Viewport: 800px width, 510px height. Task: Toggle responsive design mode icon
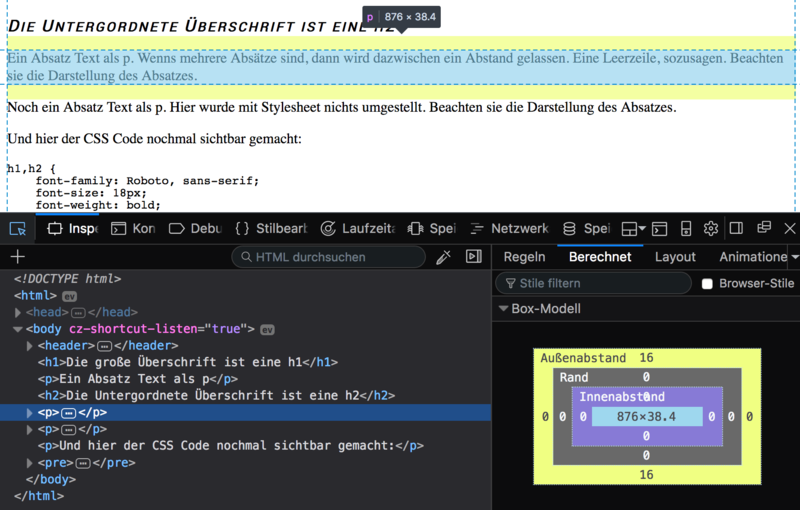(x=686, y=229)
